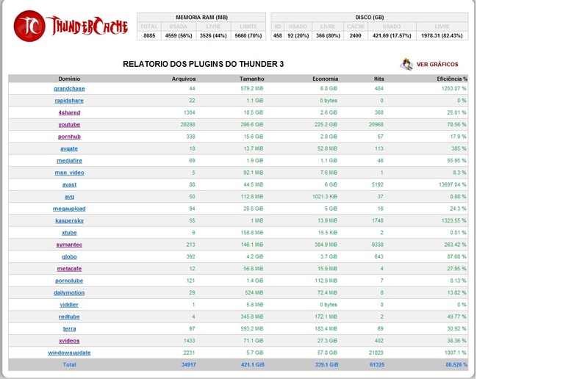
Task: Click symantec's hits value 9338
Action: [377, 245]
